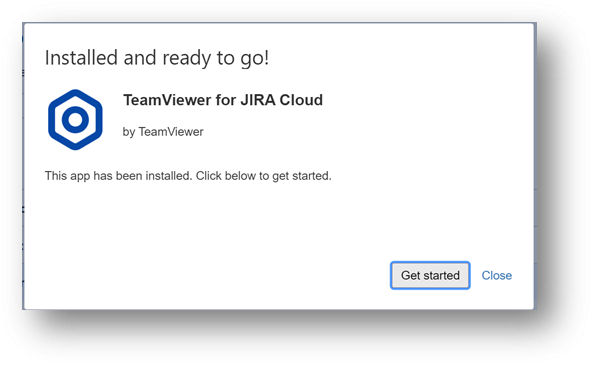This screenshot has height=365, width=592.
Task: Click the 'ready to go!' part of heading
Action: coord(216,59)
